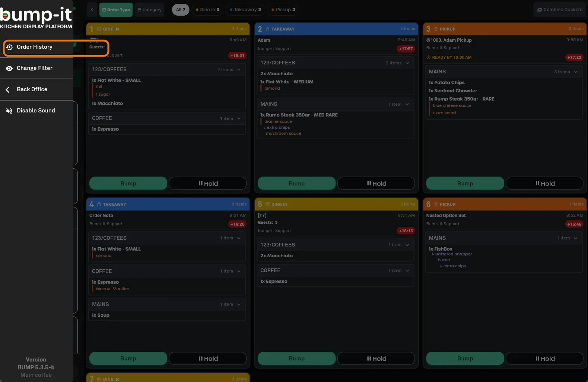The height and width of the screenshot is (382, 588).
Task: Collapse the COFFEE section in docket 1
Action: coord(239,118)
